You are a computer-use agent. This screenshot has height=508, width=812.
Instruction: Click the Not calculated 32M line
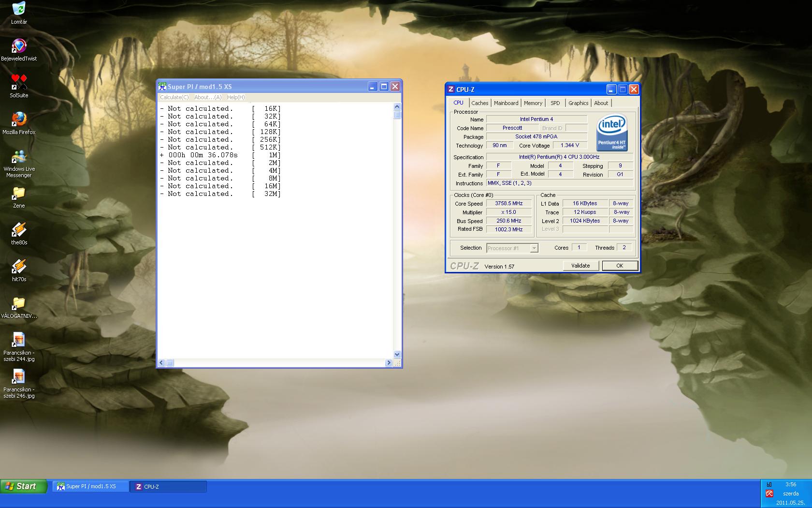[x=220, y=194]
